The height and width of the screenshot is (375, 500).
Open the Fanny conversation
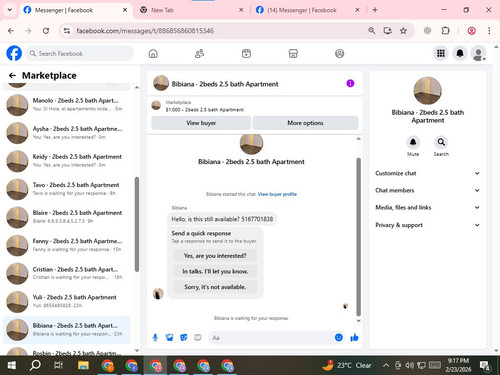tap(67, 245)
